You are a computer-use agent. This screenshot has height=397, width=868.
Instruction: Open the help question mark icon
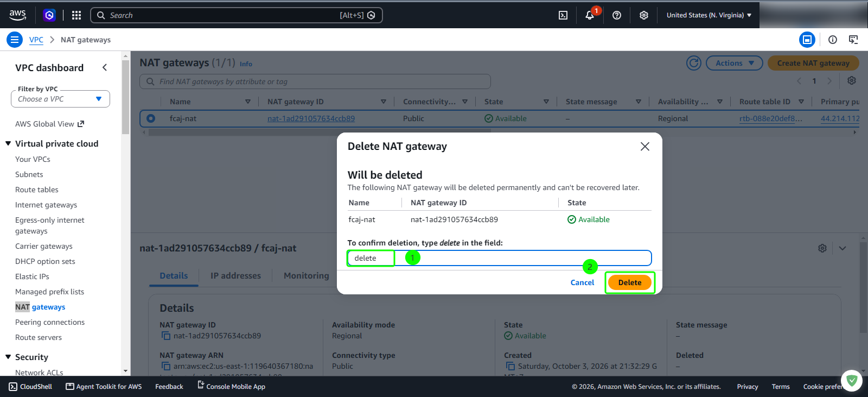[617, 15]
